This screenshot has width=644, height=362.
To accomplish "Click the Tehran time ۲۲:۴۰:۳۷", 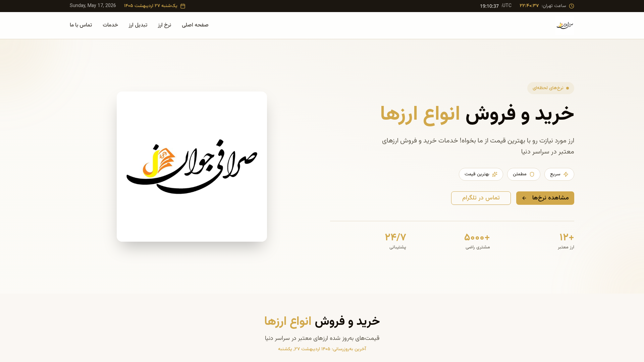I will pyautogui.click(x=529, y=6).
